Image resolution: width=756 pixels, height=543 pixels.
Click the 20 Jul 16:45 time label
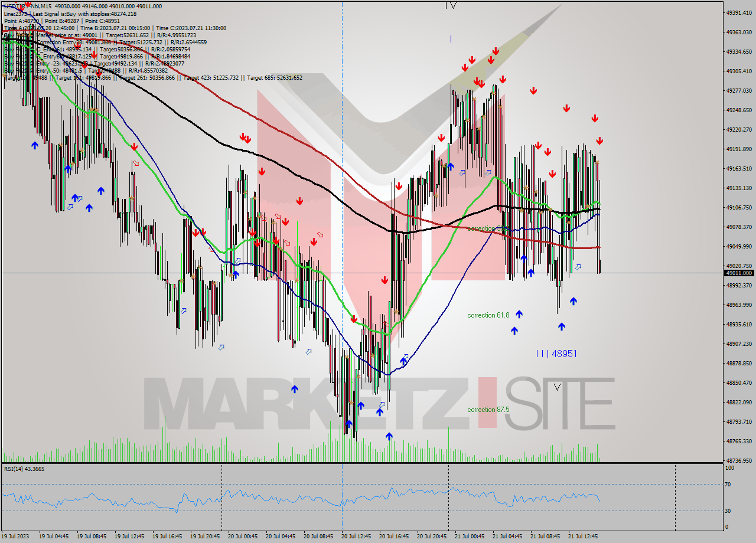pos(394,537)
